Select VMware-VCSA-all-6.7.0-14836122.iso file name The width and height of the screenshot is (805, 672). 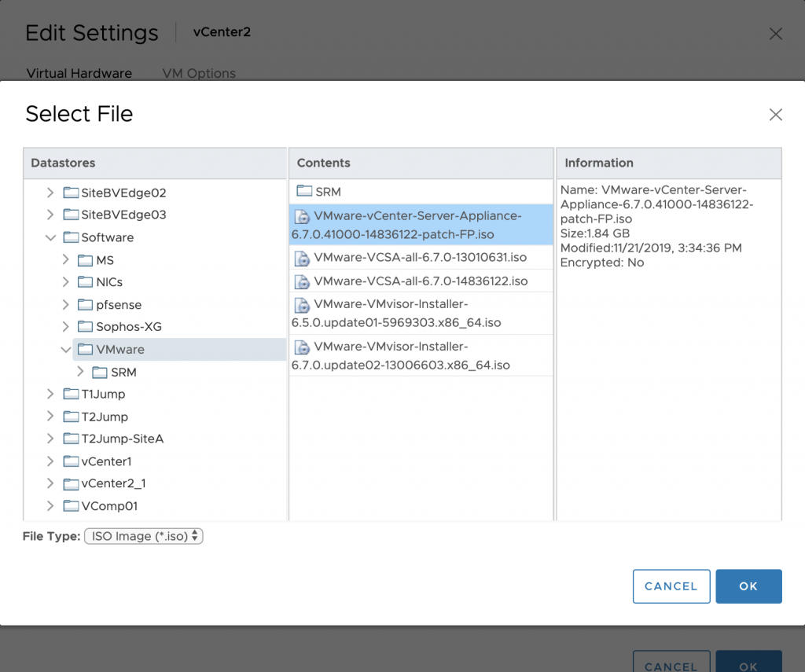click(x=421, y=281)
